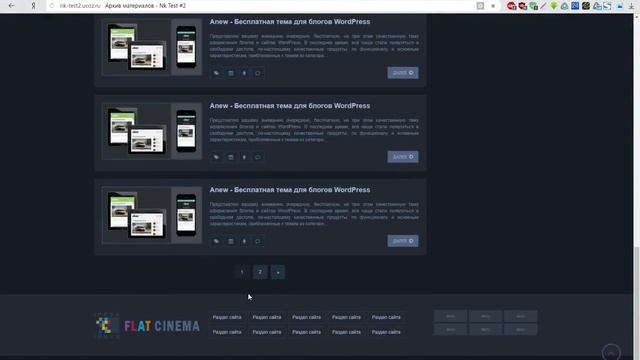Open the 'Далее' button of the bottom card
This screenshot has height=360, width=640.
tap(403, 241)
